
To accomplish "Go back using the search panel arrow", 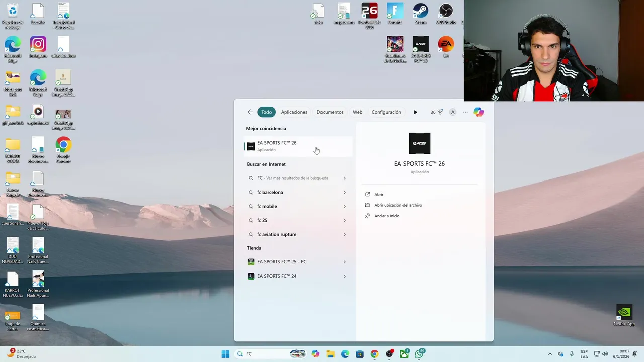I will point(250,112).
